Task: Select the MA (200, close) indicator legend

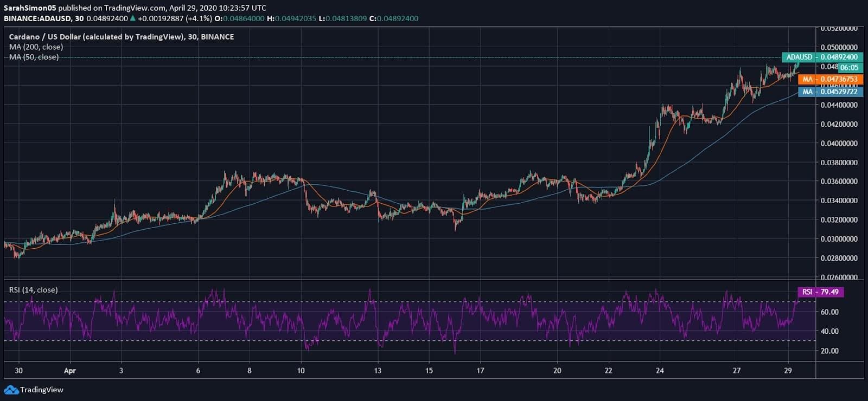Action: pos(36,47)
